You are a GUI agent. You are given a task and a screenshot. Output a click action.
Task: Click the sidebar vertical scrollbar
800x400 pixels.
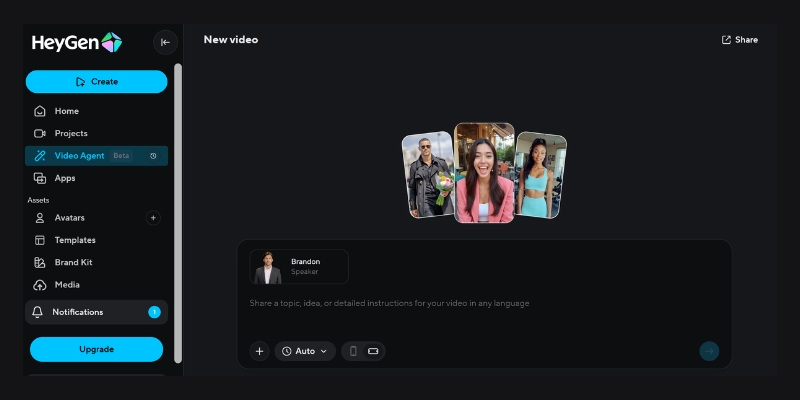click(x=178, y=213)
